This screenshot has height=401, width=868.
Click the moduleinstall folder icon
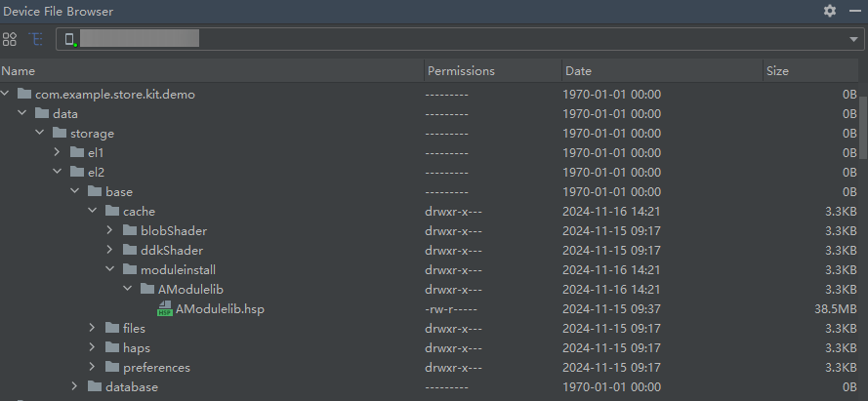130,270
